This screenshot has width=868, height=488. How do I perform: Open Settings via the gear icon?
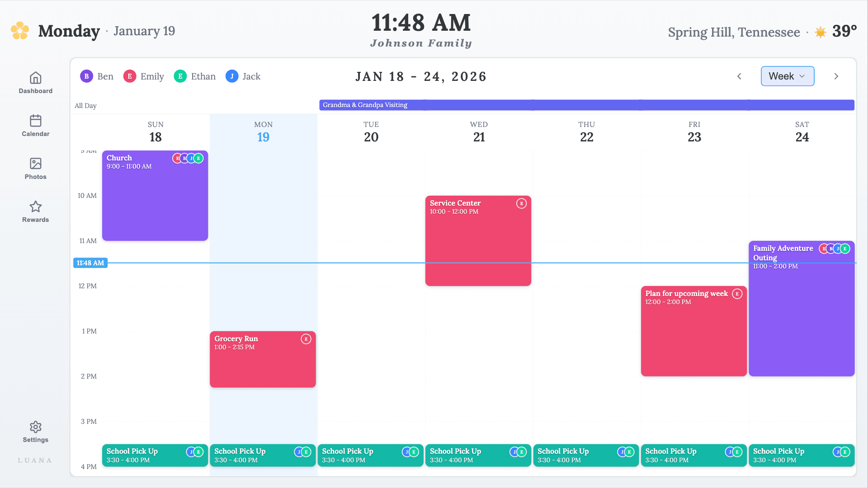tap(35, 427)
